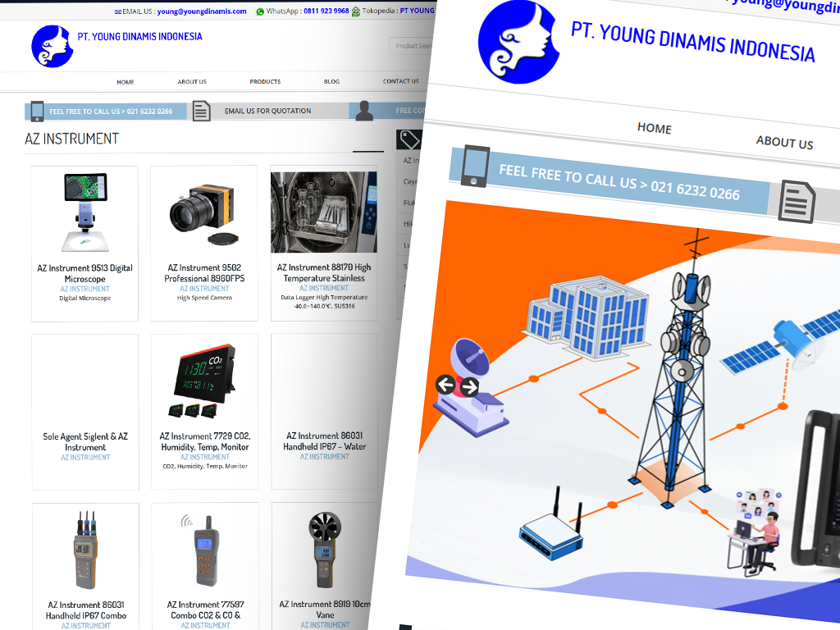Screen dimensions: 840x630
Task: Click AZ Instrument 7729 CO2, Humidity, Temp. Monitor title
Action: tap(205, 441)
